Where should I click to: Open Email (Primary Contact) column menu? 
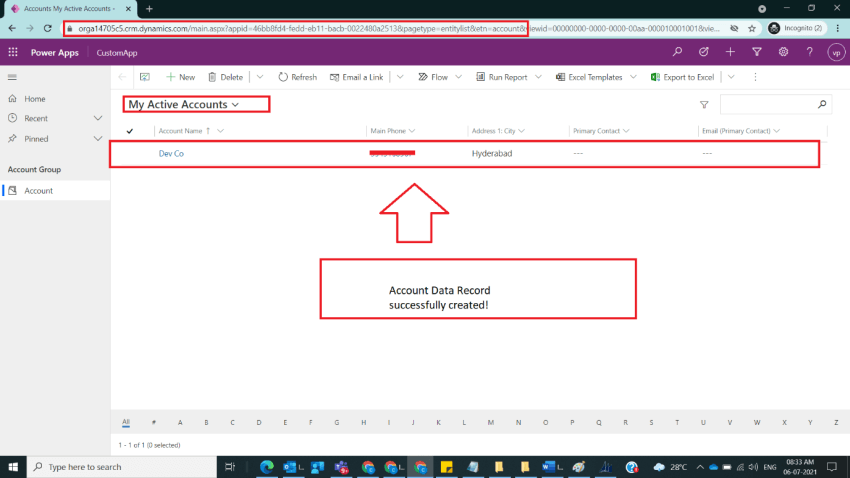(777, 131)
